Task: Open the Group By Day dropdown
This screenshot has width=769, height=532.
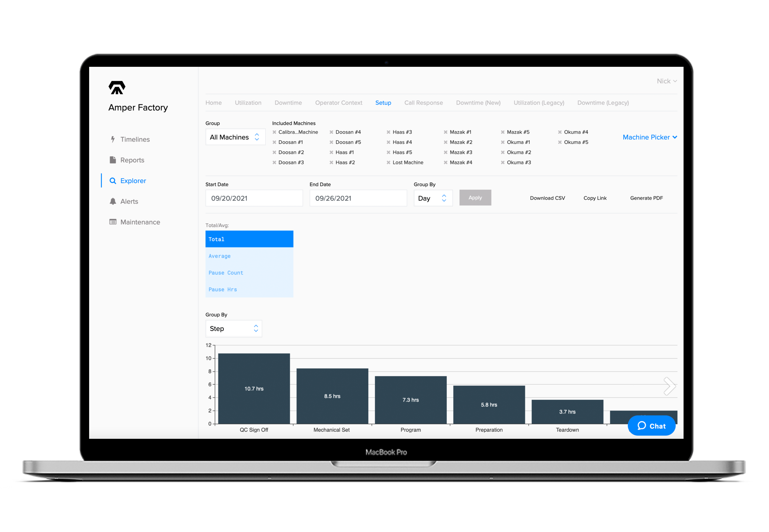Action: pyautogui.click(x=433, y=198)
